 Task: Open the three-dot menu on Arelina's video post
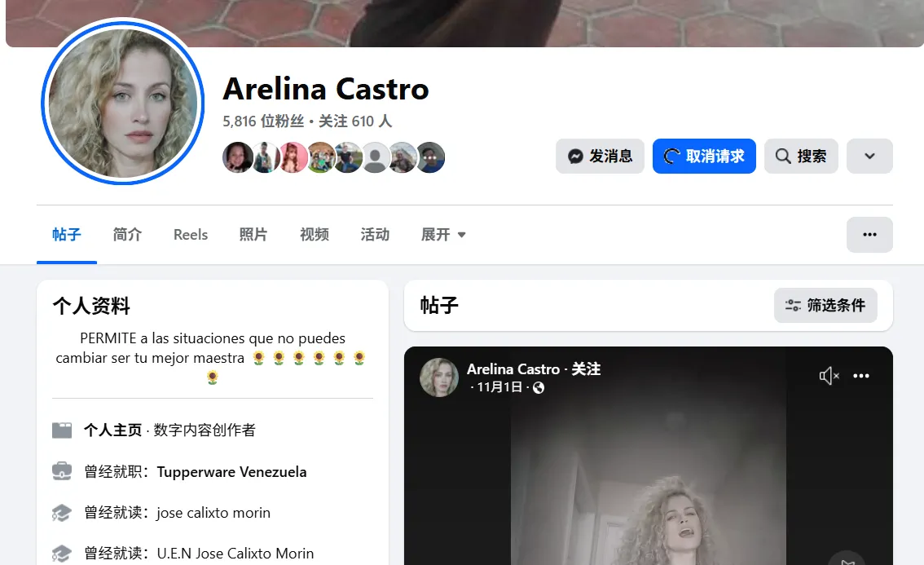(x=861, y=375)
